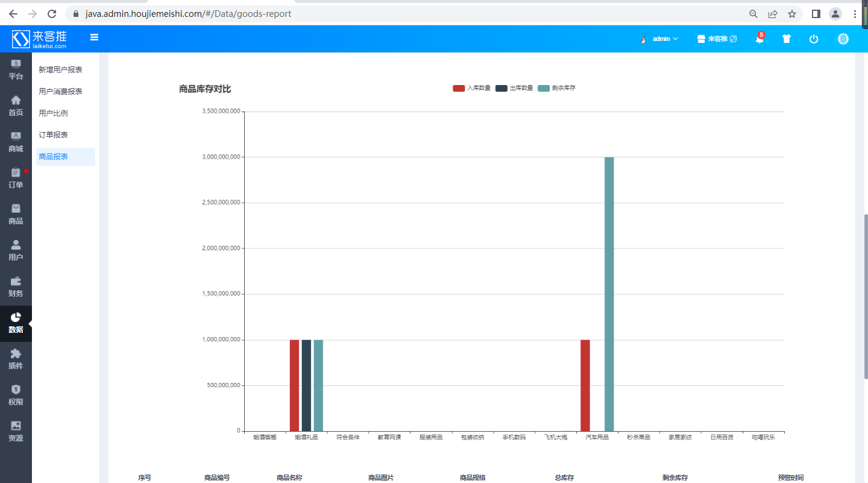This screenshot has height=483, width=868.
Task: Open the 插件 plugins sidebar section
Action: [x=16, y=359]
